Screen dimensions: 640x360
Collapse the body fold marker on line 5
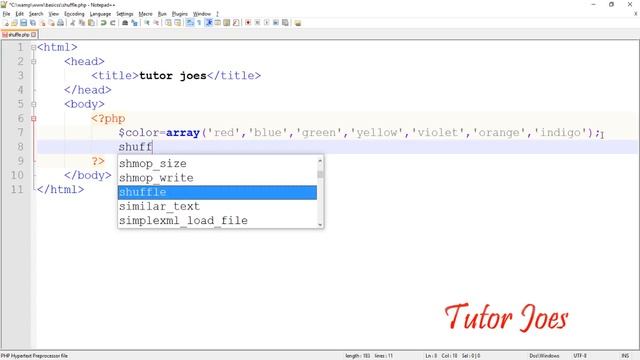[33, 104]
